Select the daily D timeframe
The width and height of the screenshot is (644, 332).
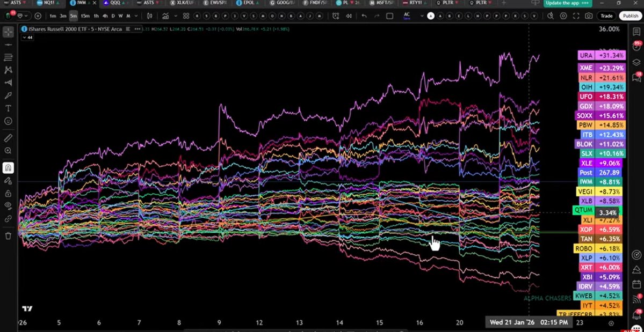pyautogui.click(x=113, y=16)
